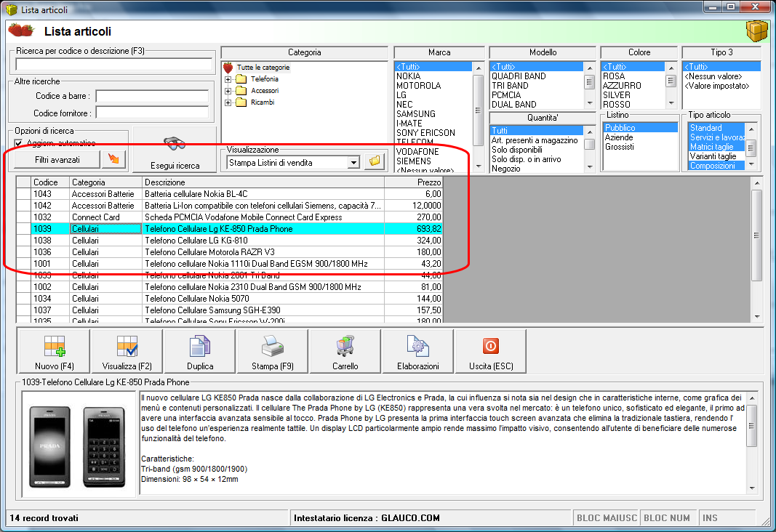Select SAMSUNG in the Marca list
This screenshot has width=776, height=532.
[416, 113]
